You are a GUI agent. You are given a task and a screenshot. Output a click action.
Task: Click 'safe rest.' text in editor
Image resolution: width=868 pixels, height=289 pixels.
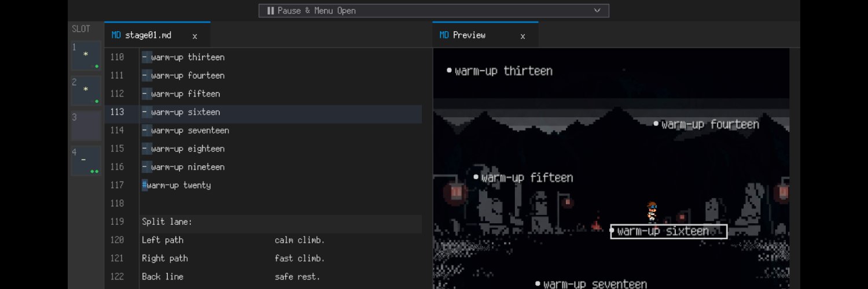pos(297,277)
